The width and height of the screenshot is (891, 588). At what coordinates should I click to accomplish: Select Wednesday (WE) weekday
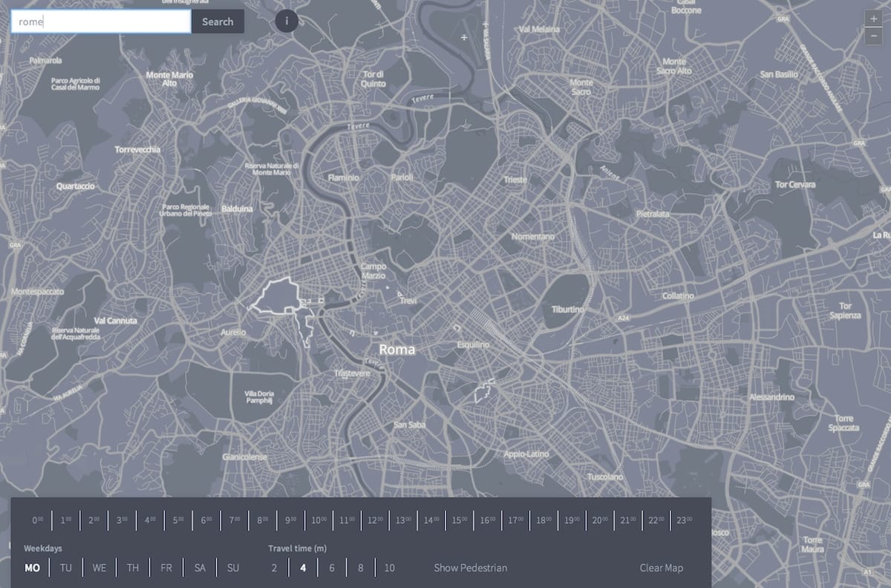click(99, 568)
